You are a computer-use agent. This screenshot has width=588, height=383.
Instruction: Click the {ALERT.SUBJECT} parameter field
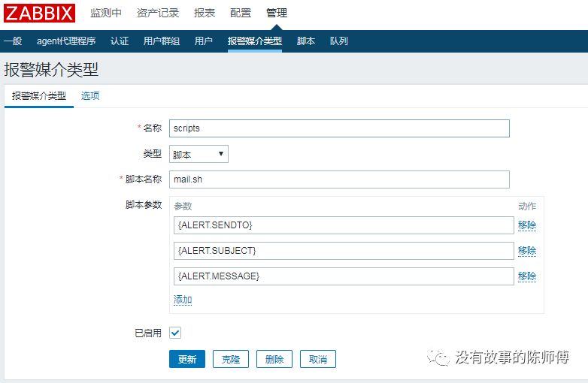(344, 251)
